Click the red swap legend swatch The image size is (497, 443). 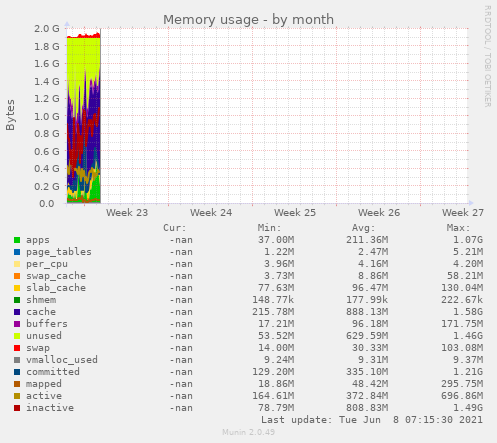pos(17,348)
